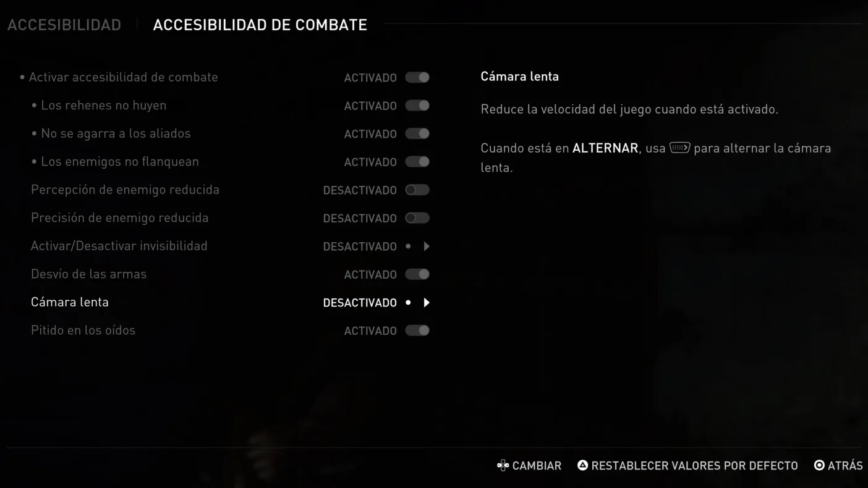
Task: Disable the Los rehenes no huyen switch
Action: click(417, 106)
